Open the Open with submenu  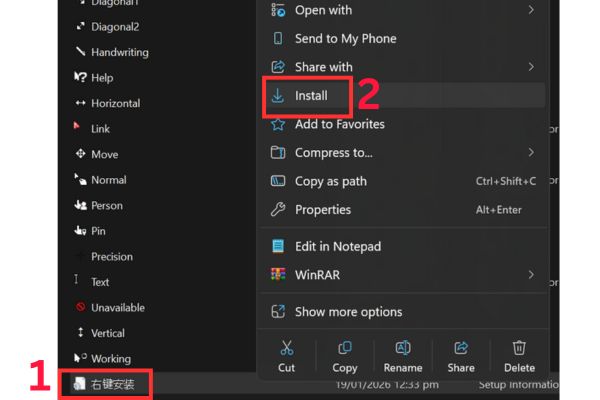coord(404,10)
